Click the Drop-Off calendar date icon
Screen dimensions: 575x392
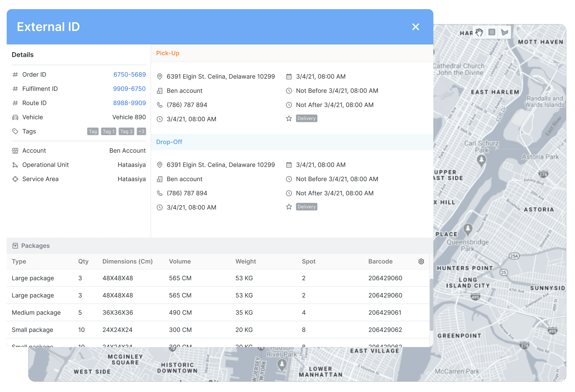pos(289,165)
